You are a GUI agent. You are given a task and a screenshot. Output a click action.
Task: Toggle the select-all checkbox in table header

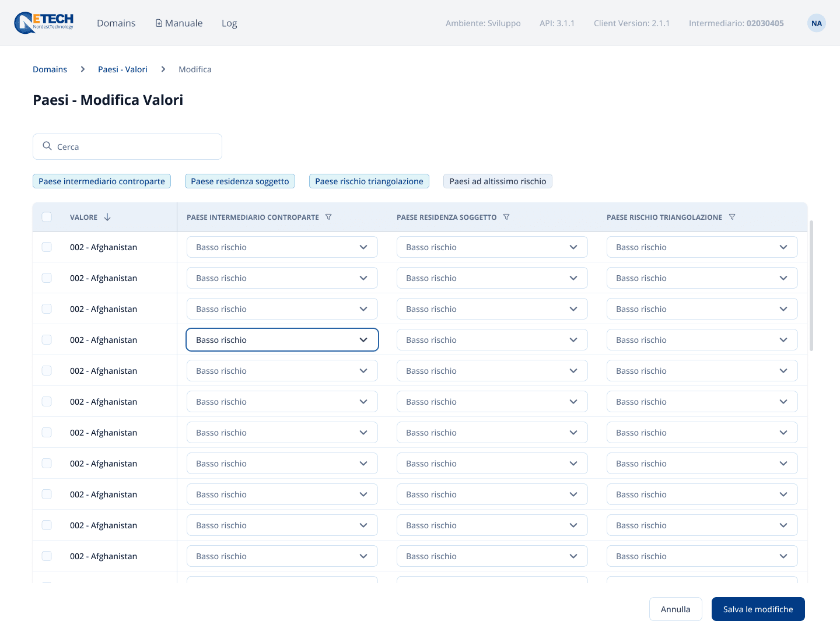click(x=47, y=217)
